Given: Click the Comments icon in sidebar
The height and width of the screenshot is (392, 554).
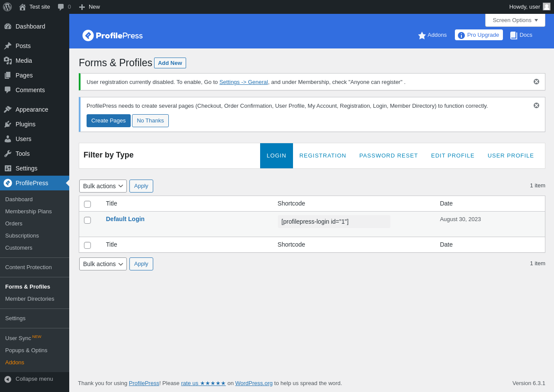Looking at the screenshot, I should click(x=8, y=90).
